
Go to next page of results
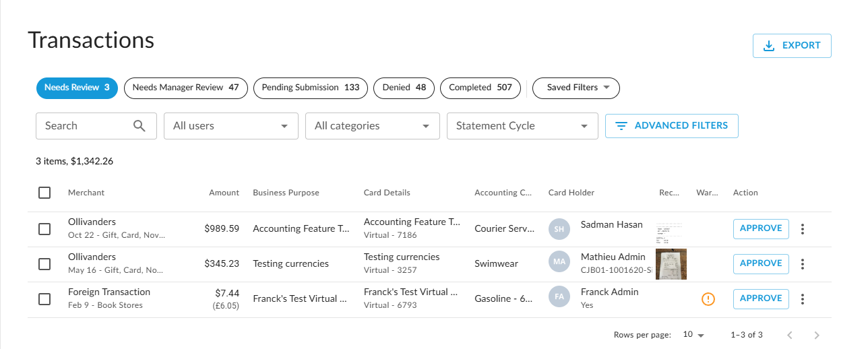point(817,335)
